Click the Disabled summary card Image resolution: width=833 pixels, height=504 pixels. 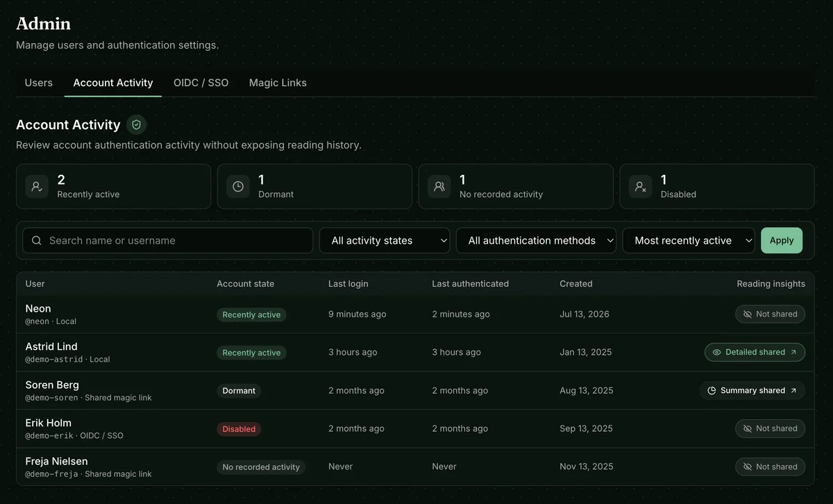point(717,186)
